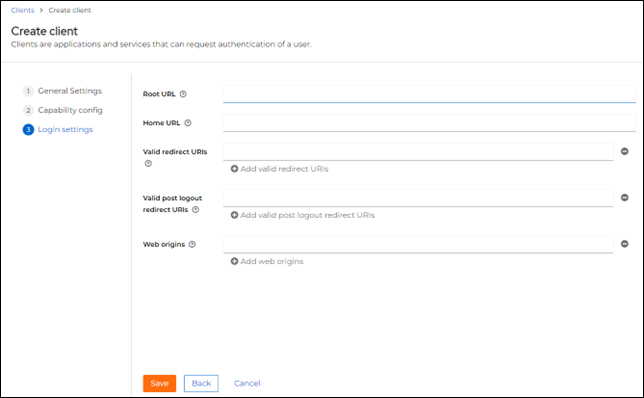Click the Valid post logout redirect URIs field
The image size is (644, 398).
(x=418, y=198)
